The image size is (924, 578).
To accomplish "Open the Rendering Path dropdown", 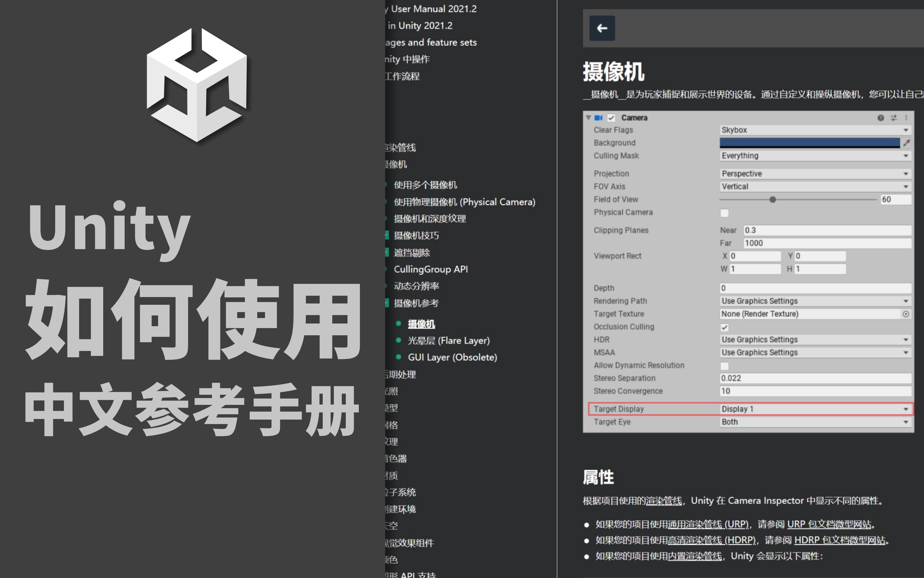I will pos(815,301).
